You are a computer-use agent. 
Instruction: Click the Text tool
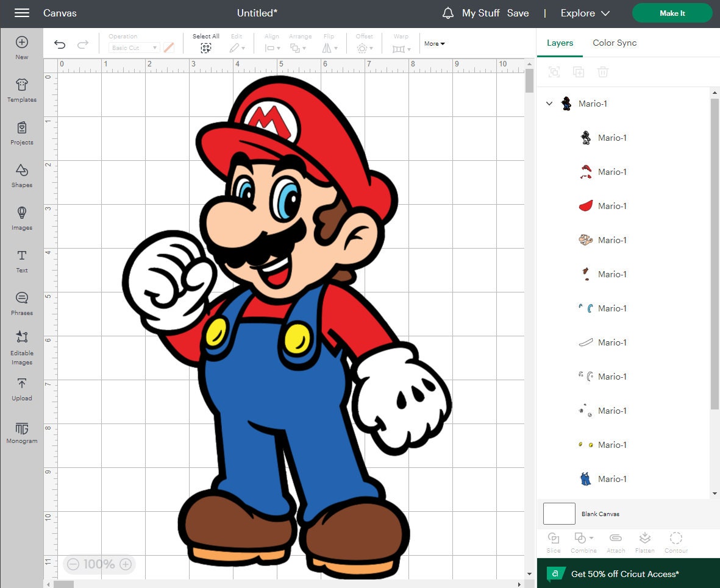[x=21, y=261]
